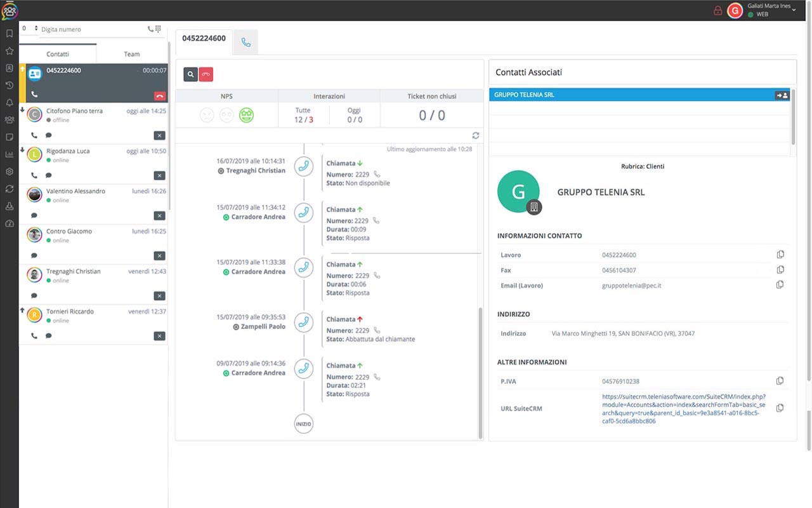Image resolution: width=812 pixels, height=508 pixels.
Task: Open statistics chart icon in sidebar
Action: [10, 154]
